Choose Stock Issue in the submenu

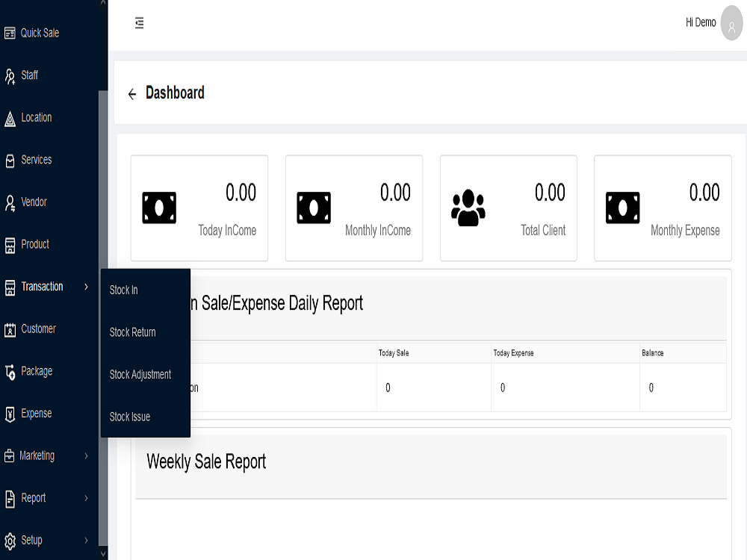(x=130, y=417)
